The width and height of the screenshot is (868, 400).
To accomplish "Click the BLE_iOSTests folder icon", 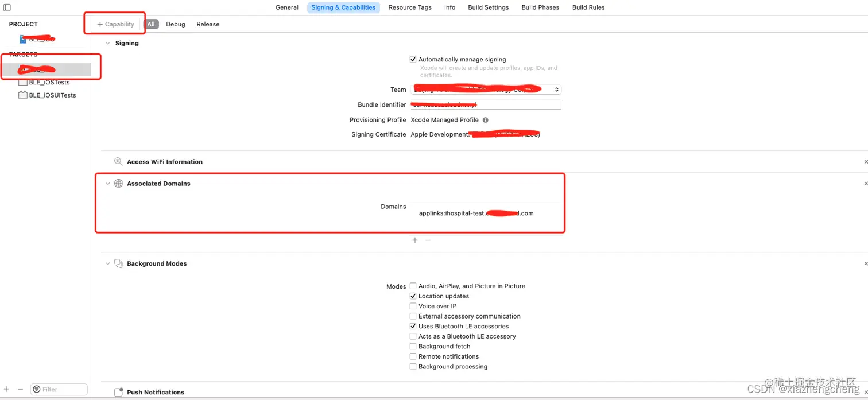I will pyautogui.click(x=23, y=82).
